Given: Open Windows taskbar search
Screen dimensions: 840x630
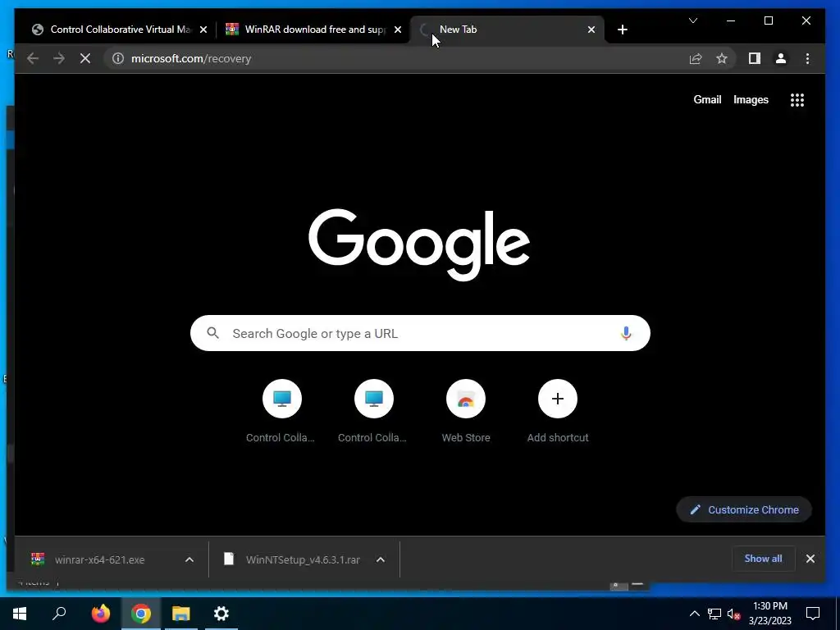Looking at the screenshot, I should tap(59, 614).
